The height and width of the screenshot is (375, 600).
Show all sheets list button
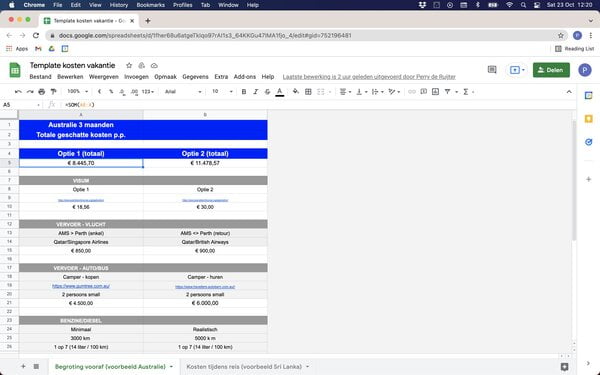tap(36, 367)
